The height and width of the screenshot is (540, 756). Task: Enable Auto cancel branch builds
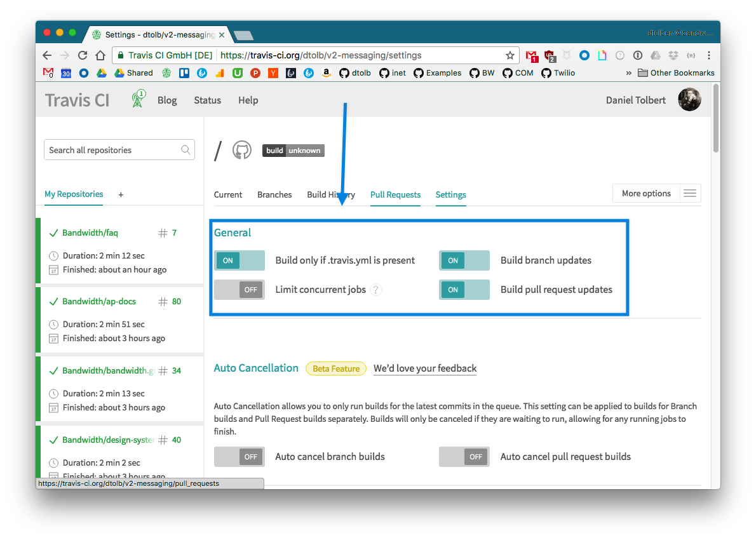(x=240, y=457)
